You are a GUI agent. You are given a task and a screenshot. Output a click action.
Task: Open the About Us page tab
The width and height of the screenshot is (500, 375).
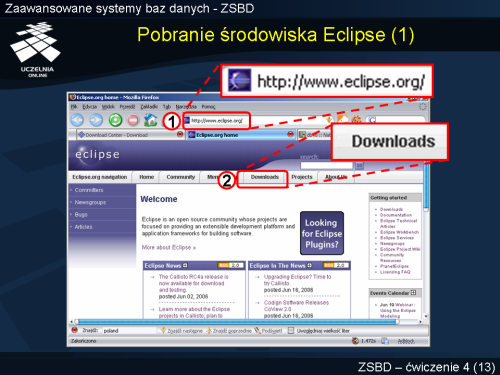point(336,177)
